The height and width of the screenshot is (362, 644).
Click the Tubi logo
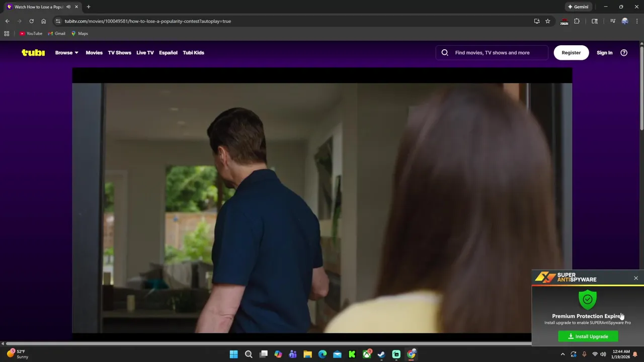[33, 52]
